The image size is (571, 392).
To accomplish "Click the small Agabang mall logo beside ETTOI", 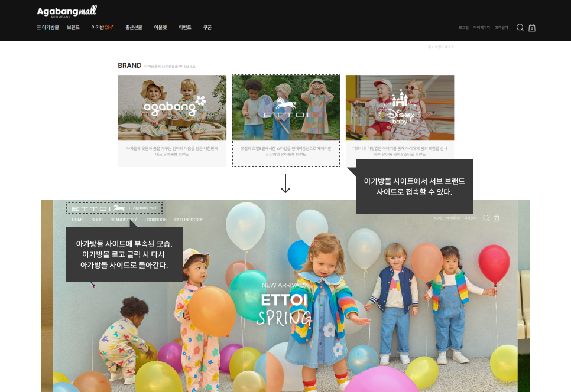I will 145,208.
